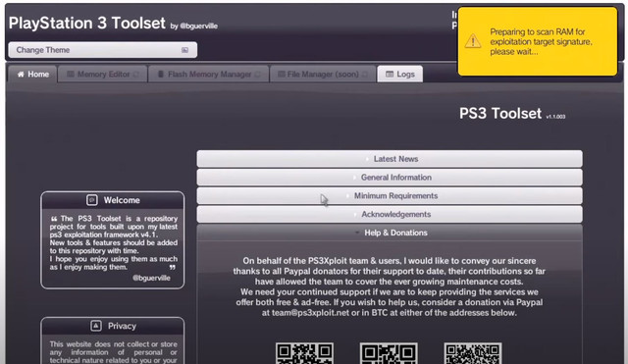Dismiss the yellow RAM scan notification
Screen dimensions: 628x364
[x=538, y=41]
